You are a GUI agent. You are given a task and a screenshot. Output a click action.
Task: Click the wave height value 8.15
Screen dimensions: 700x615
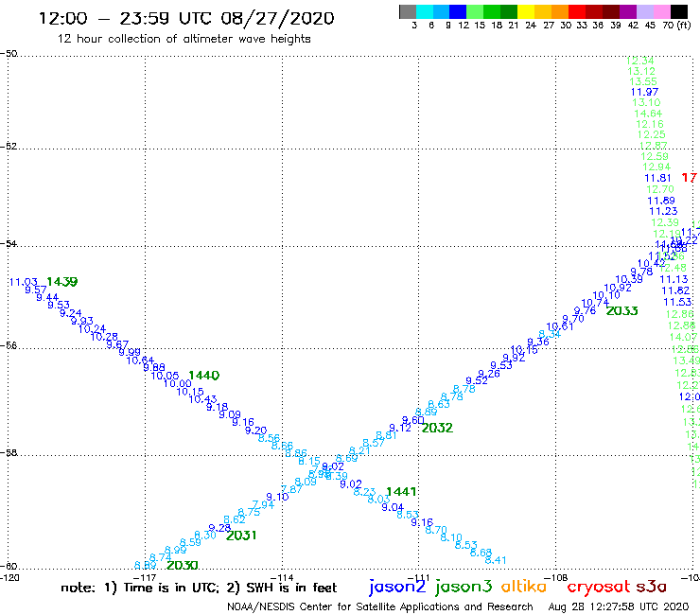(x=309, y=461)
